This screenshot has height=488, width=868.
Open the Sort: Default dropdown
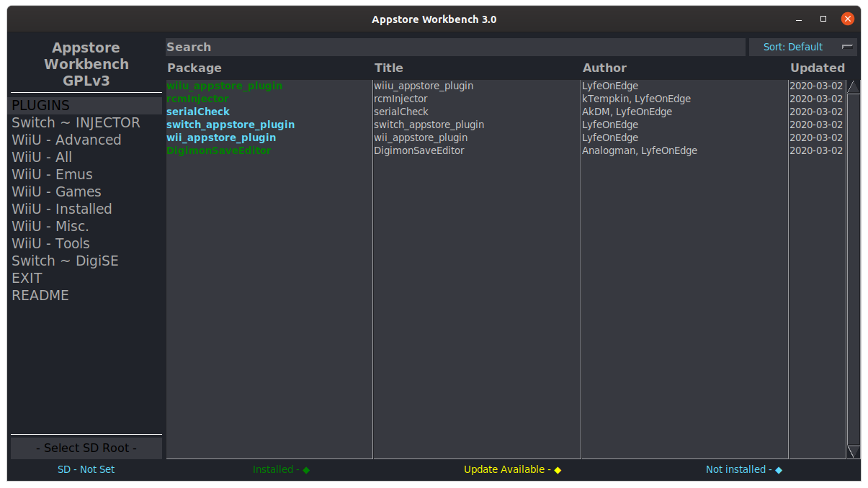803,47
